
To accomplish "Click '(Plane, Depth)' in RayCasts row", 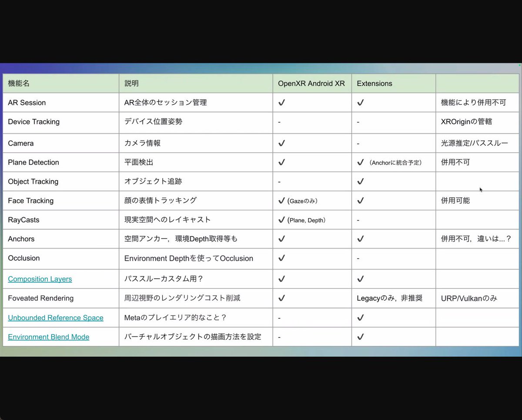I will (x=306, y=220).
